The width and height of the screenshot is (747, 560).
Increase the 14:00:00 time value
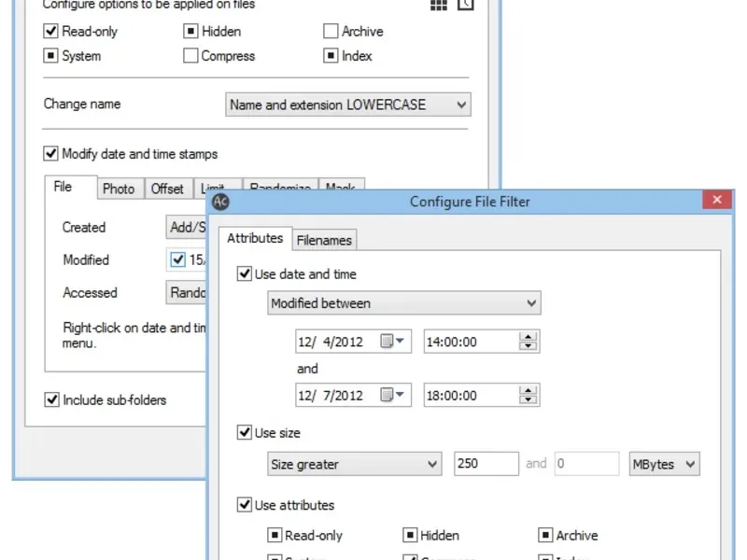pyautogui.click(x=528, y=336)
